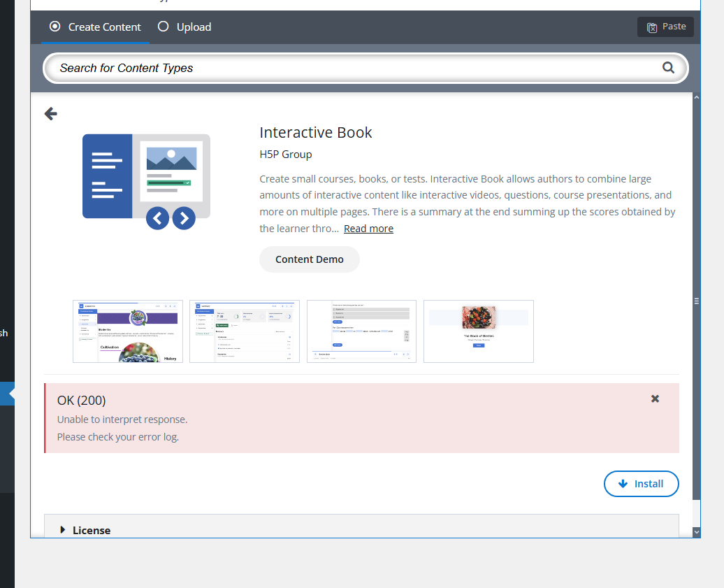Click the right chevron on book illustration
This screenshot has width=724, height=588.
[184, 218]
